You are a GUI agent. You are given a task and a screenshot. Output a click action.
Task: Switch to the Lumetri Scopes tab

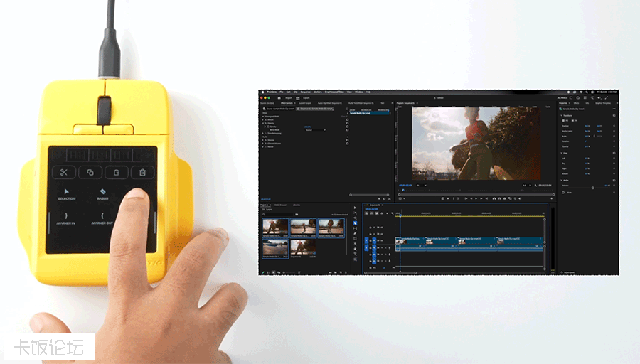pos(305,103)
